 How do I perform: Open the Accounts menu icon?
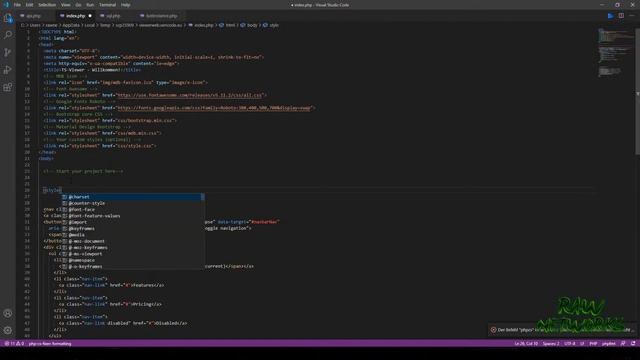click(x=8, y=313)
